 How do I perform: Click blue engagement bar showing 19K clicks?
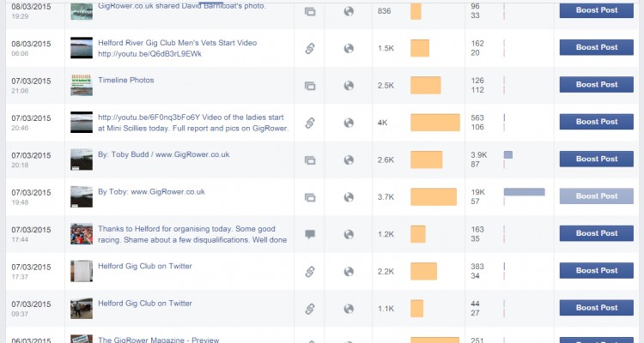coord(524,192)
